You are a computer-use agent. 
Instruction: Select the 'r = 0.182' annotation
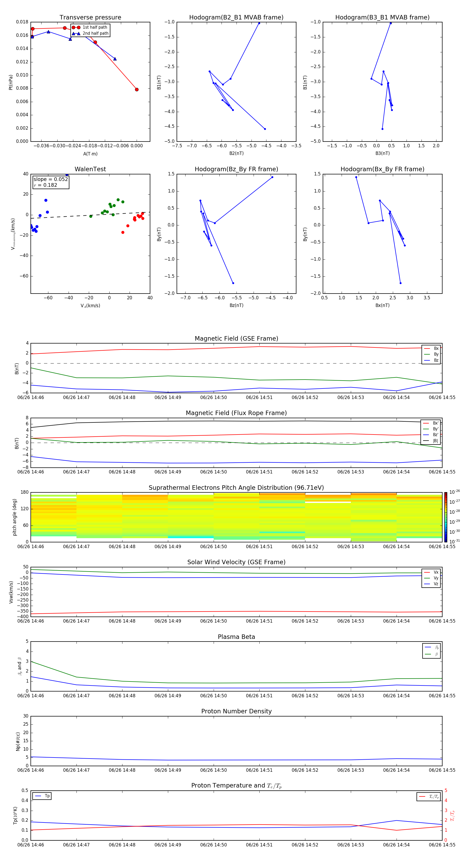45,185
